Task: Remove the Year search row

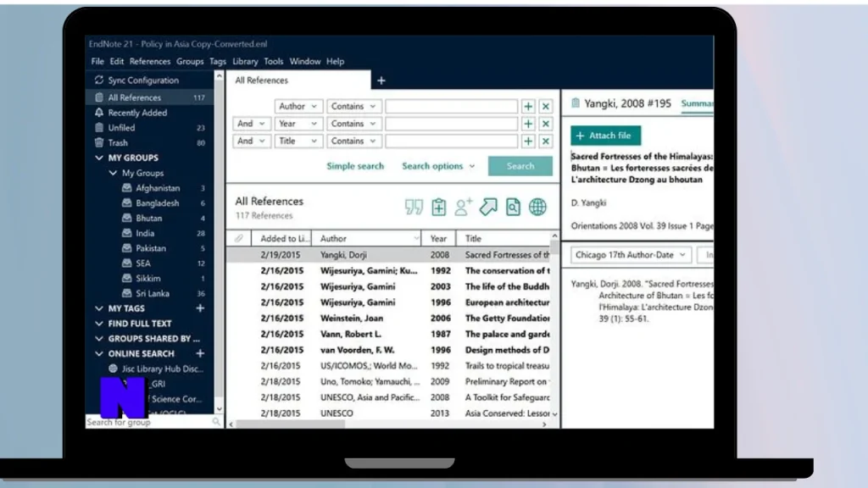Action: [x=545, y=124]
